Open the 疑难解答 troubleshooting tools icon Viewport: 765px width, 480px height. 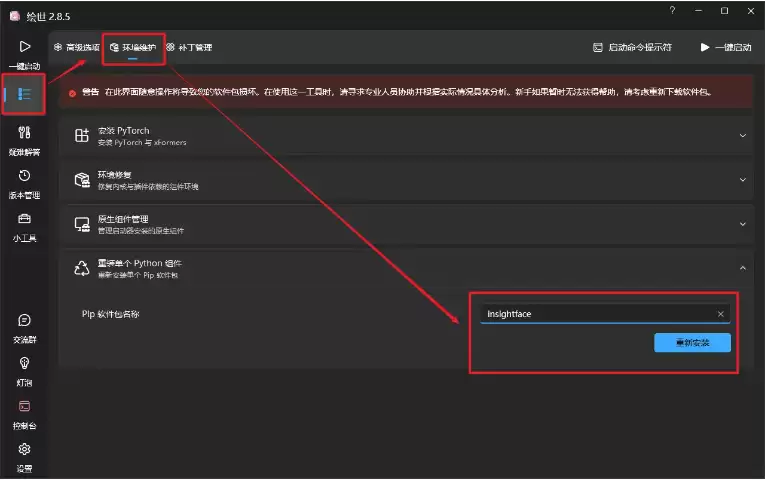pyautogui.click(x=24, y=132)
